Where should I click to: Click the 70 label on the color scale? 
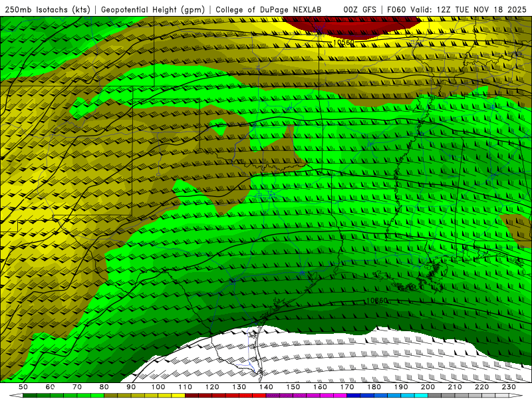77,387
